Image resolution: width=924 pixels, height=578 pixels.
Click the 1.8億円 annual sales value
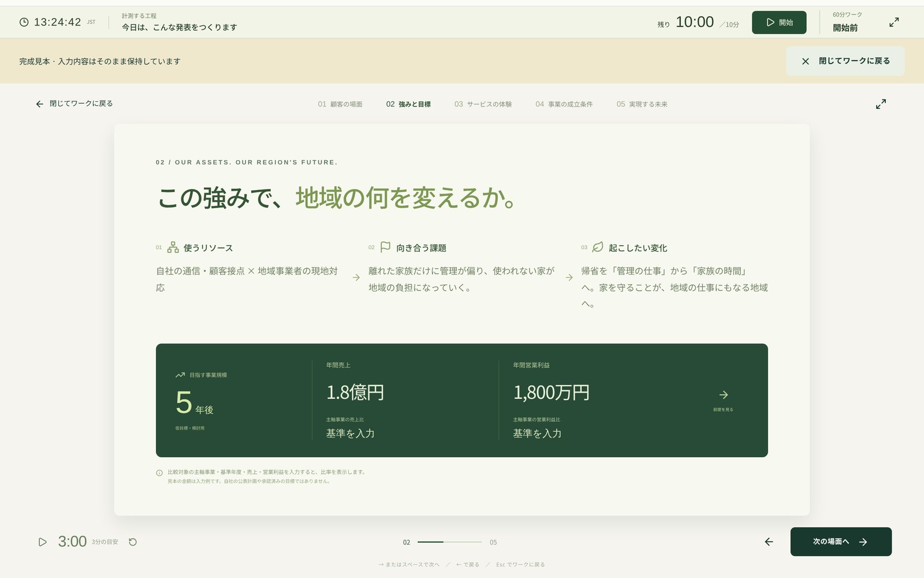coord(355,393)
